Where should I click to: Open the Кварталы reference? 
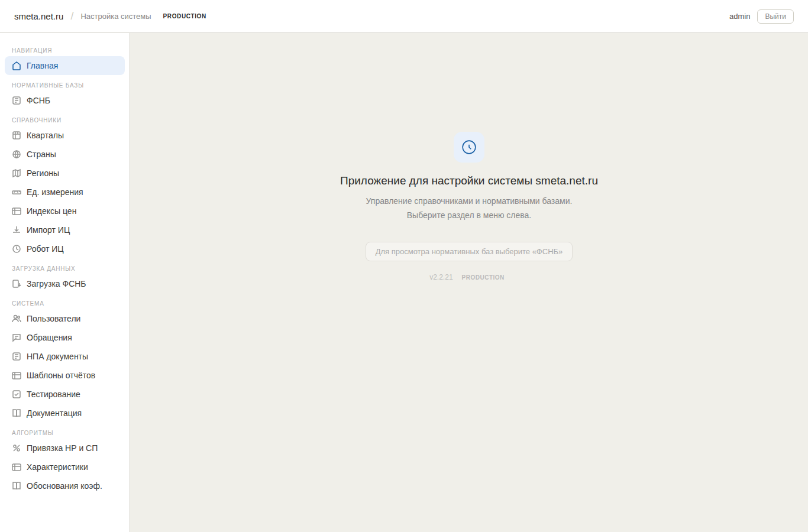coord(64,135)
